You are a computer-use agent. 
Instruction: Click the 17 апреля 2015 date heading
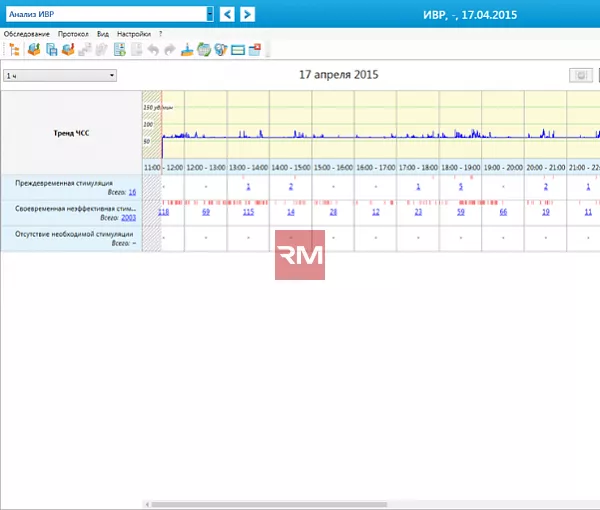[x=339, y=75]
